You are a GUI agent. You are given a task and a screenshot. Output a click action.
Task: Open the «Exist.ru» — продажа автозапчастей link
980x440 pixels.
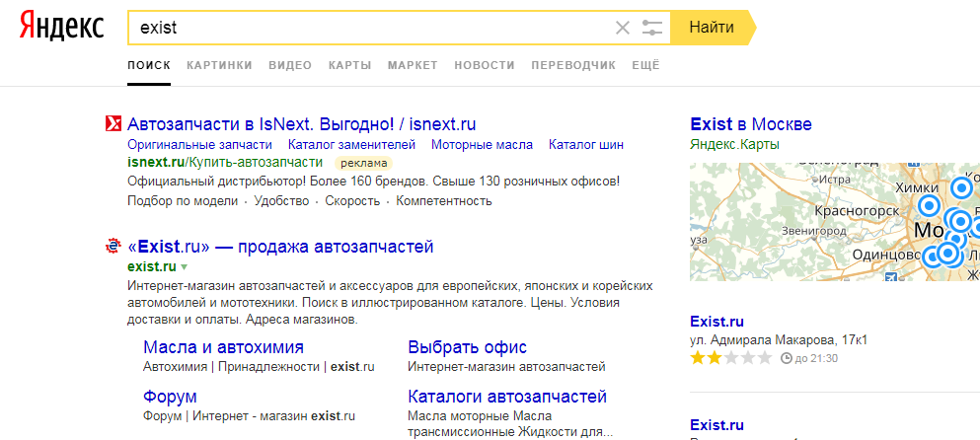280,247
